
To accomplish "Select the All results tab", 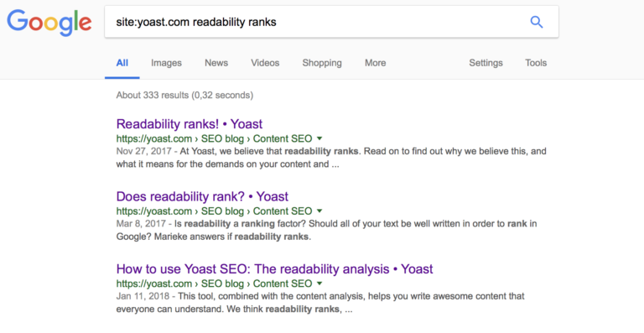I will [122, 63].
